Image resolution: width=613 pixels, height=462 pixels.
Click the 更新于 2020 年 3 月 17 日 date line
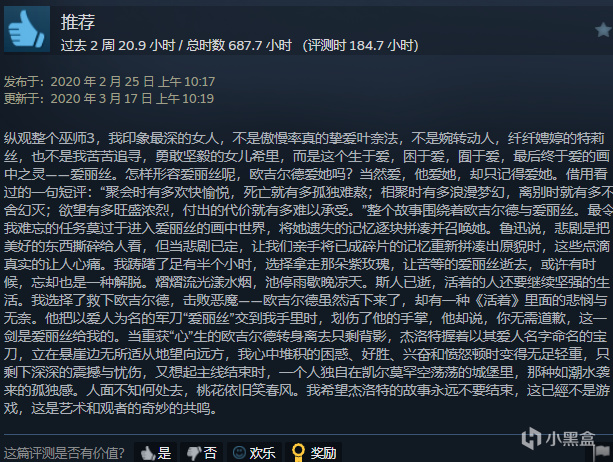pos(109,98)
